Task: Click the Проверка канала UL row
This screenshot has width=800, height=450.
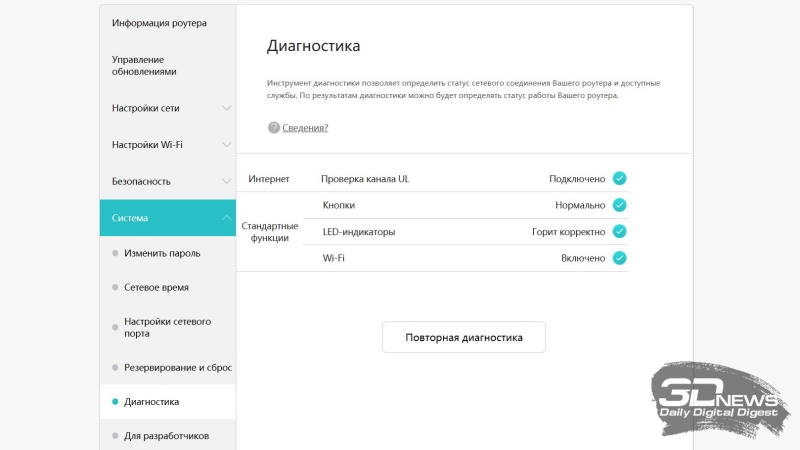Action: tap(365, 179)
